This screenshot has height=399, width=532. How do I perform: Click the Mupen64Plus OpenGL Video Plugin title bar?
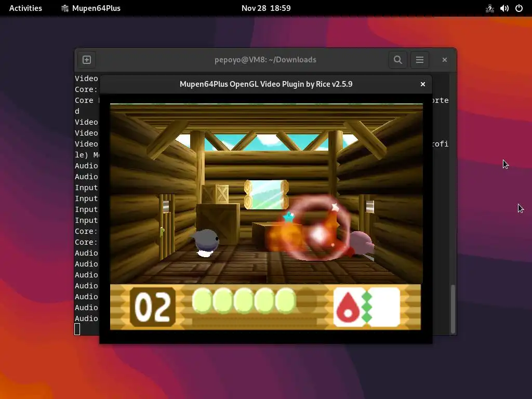pyautogui.click(x=265, y=84)
